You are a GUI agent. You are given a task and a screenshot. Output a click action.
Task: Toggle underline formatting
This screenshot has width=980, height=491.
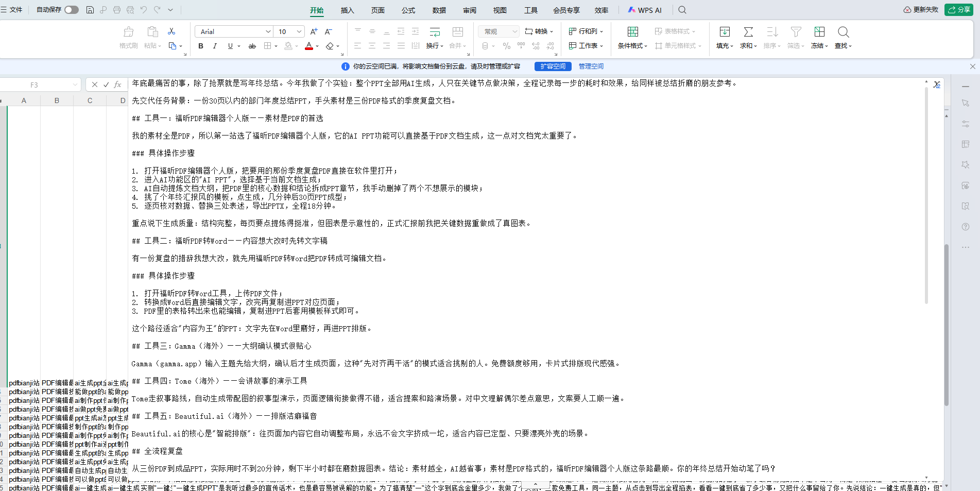pos(230,46)
